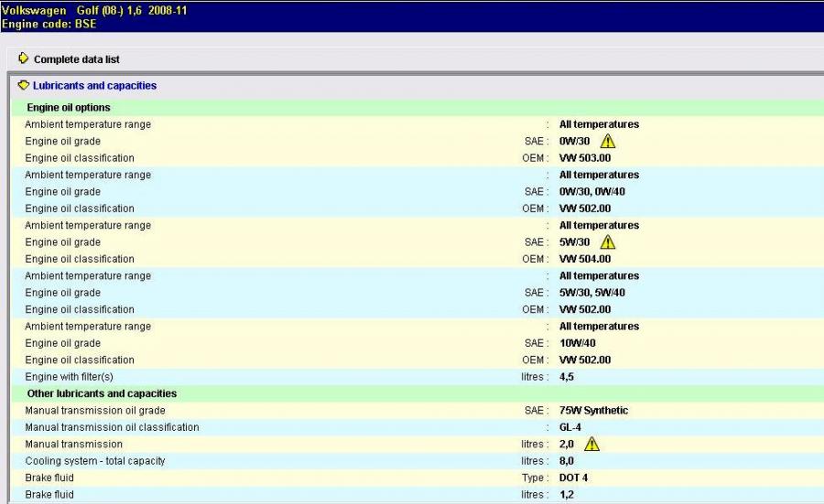
Task: Click the yellow arrow icon before Lubricants and capacities
Action: (24, 86)
